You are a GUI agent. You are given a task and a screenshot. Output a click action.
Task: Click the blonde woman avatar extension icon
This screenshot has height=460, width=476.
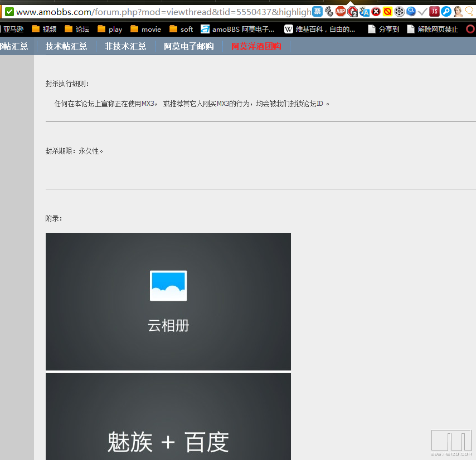pos(458,12)
